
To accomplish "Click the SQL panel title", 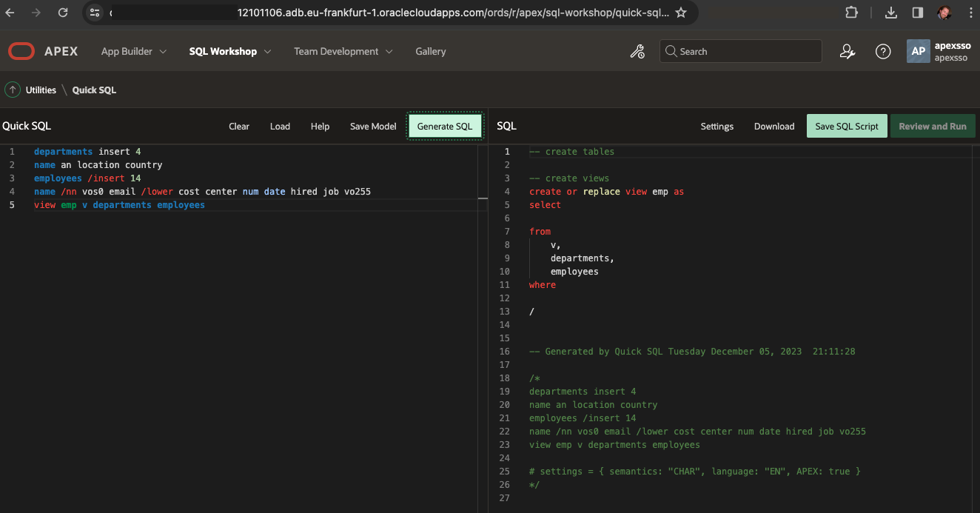I will pos(506,126).
